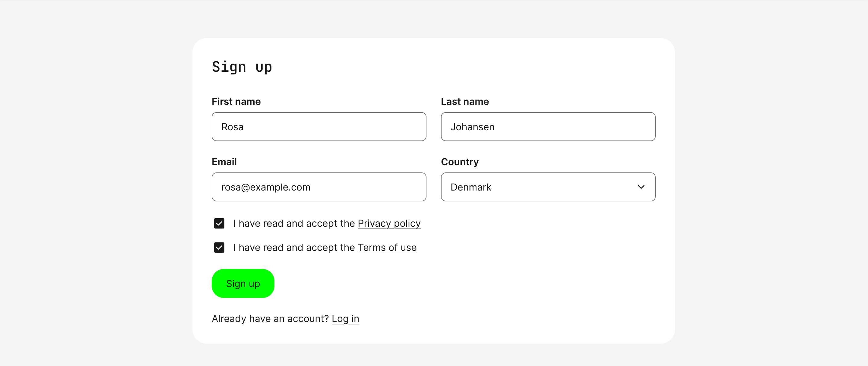Focus the First name field containing Rosa
Viewport: 868px width, 366px height.
tap(318, 127)
